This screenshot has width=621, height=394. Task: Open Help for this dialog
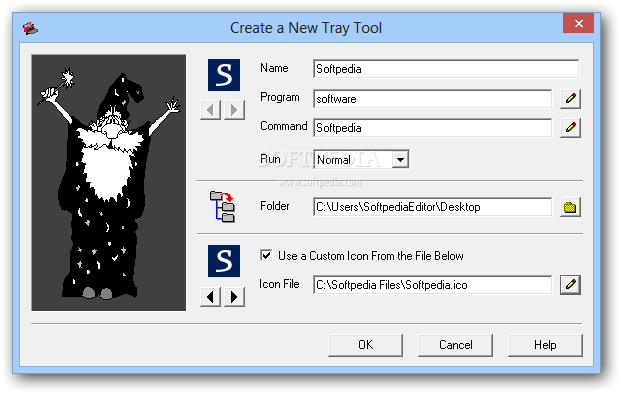(545, 345)
